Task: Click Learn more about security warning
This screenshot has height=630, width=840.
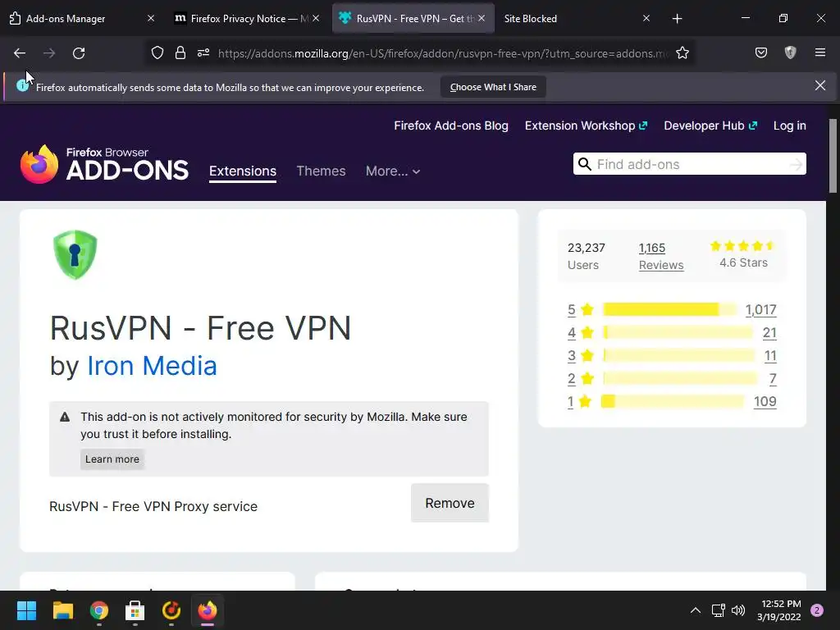Action: pos(112,459)
